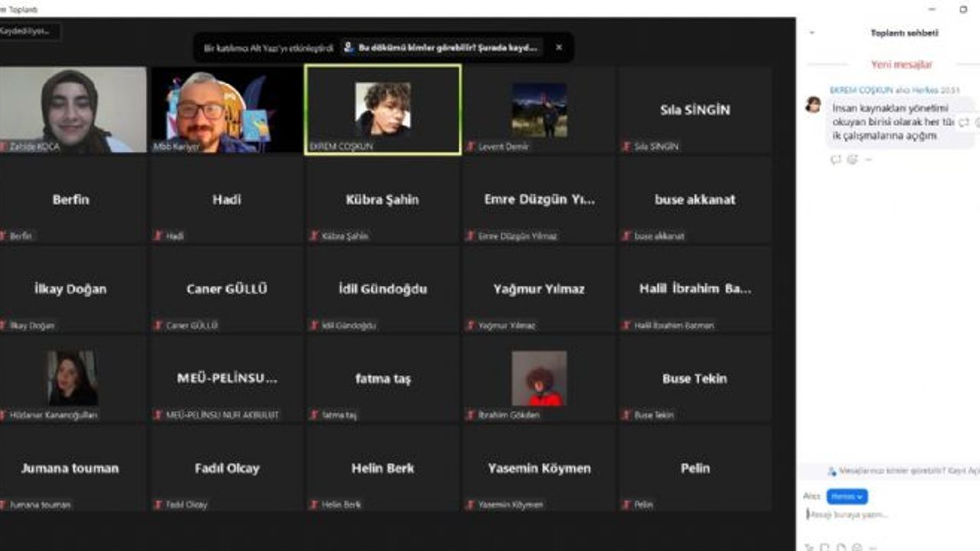This screenshot has width=980, height=551.
Task: Click the file attach icon in chat composer
Action: [841, 546]
